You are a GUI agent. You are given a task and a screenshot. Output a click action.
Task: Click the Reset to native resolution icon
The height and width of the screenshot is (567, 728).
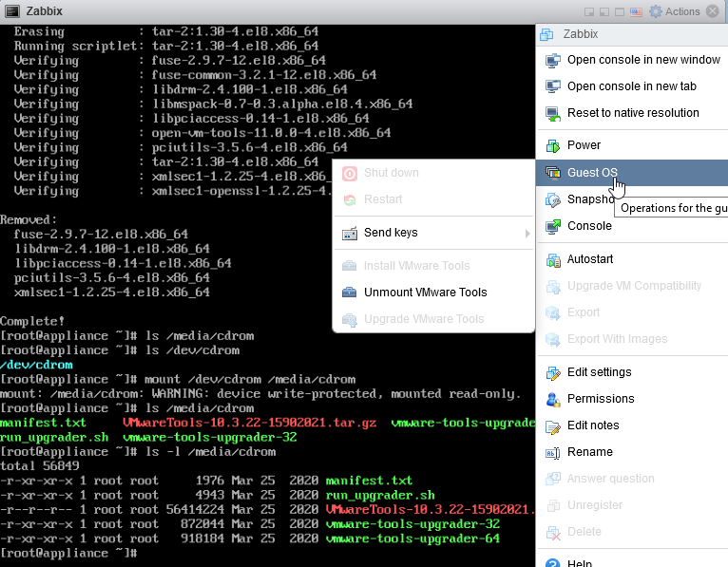552,114
